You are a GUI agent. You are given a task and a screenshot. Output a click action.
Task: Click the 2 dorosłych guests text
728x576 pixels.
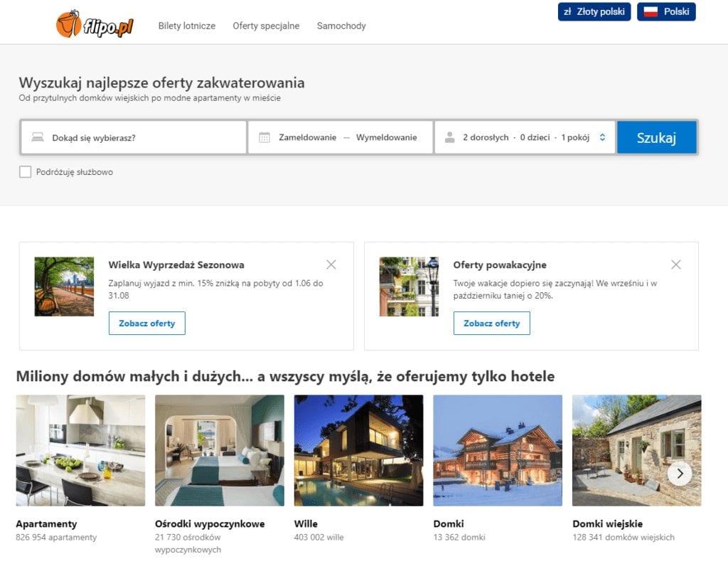(x=486, y=137)
